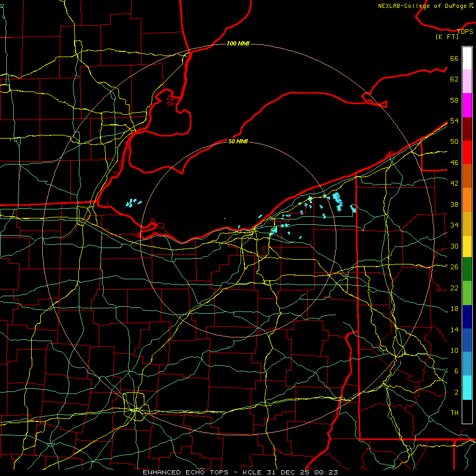
Task: Pick the light pink legend swatch
Action: click(x=467, y=81)
